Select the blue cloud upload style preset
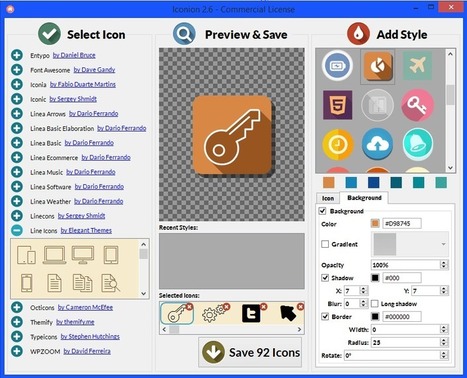Viewport: 467px width, 378px height. [x=377, y=144]
